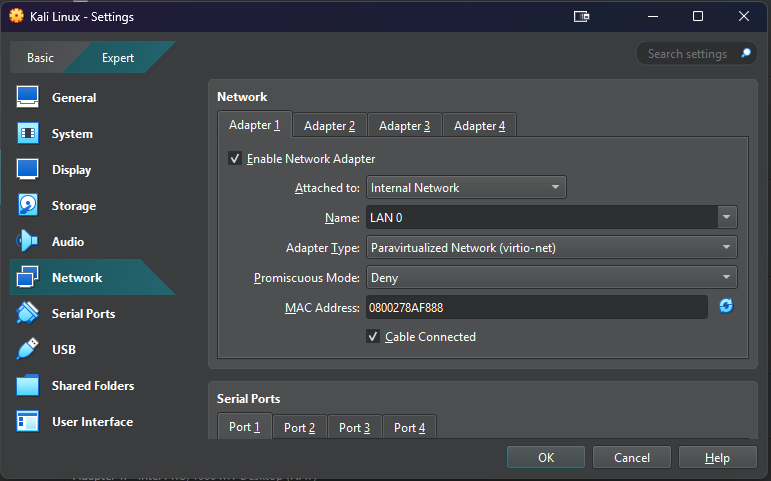Image resolution: width=771 pixels, height=481 pixels.
Task: Select serial Port 2 tab
Action: click(299, 427)
